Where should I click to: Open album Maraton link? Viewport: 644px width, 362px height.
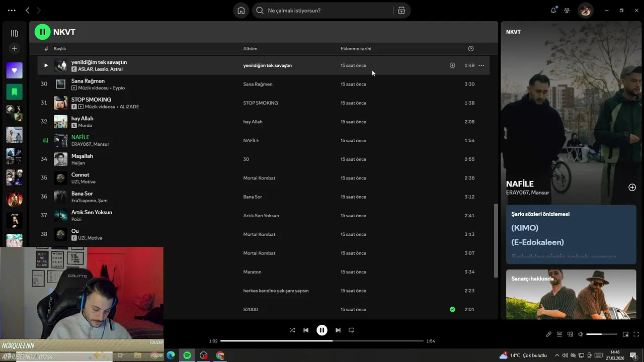pyautogui.click(x=252, y=272)
